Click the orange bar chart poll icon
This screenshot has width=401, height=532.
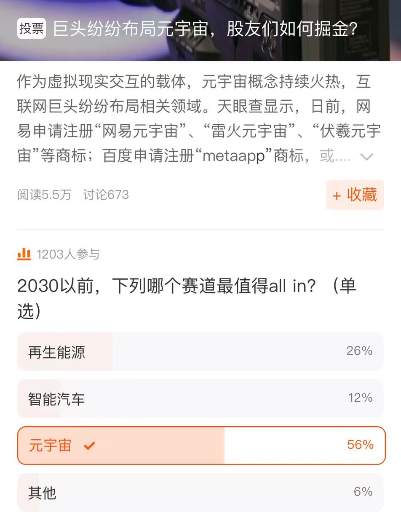pos(24,254)
